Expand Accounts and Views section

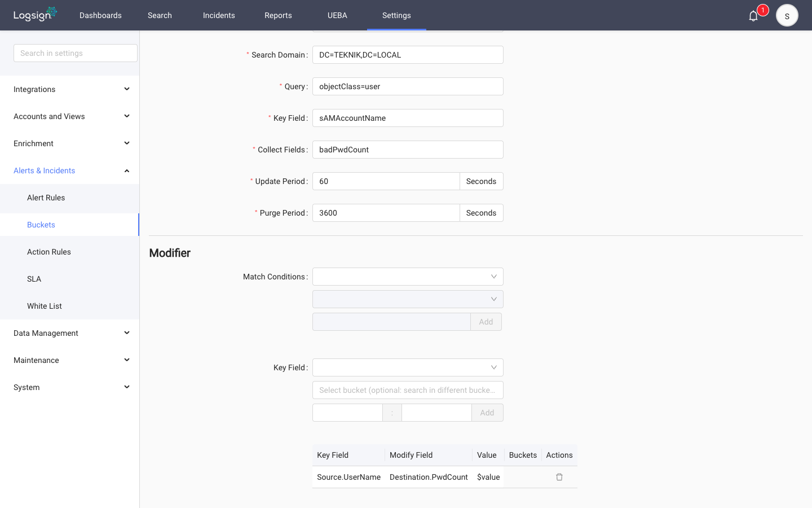click(70, 116)
